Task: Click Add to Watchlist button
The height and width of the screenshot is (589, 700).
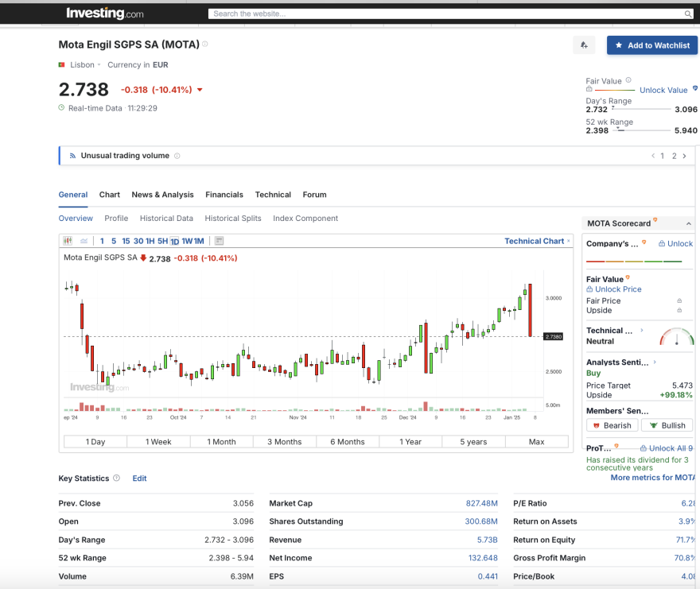Action: (x=652, y=45)
